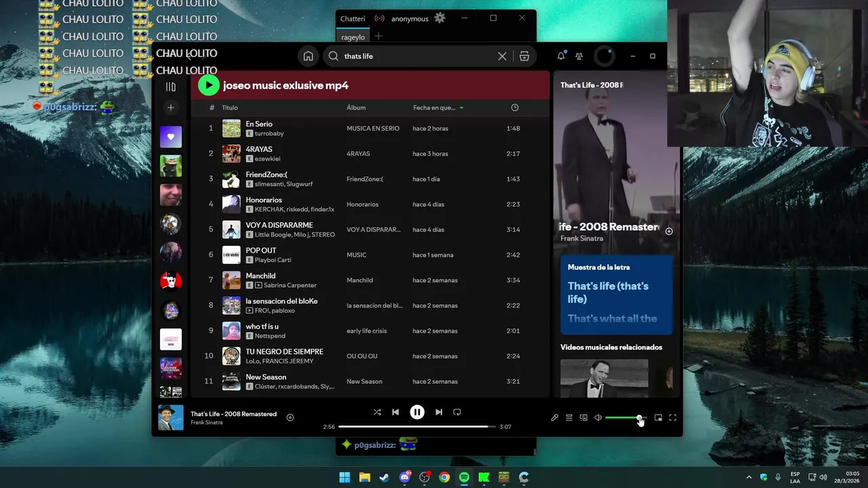Toggle the lyrics microphone icon
868x488 pixels.
point(555,418)
